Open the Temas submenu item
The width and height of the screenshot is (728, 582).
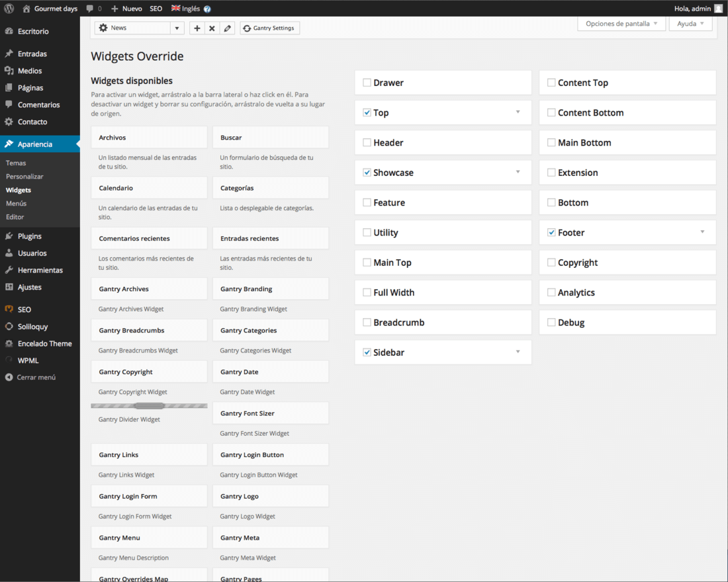[x=16, y=163]
